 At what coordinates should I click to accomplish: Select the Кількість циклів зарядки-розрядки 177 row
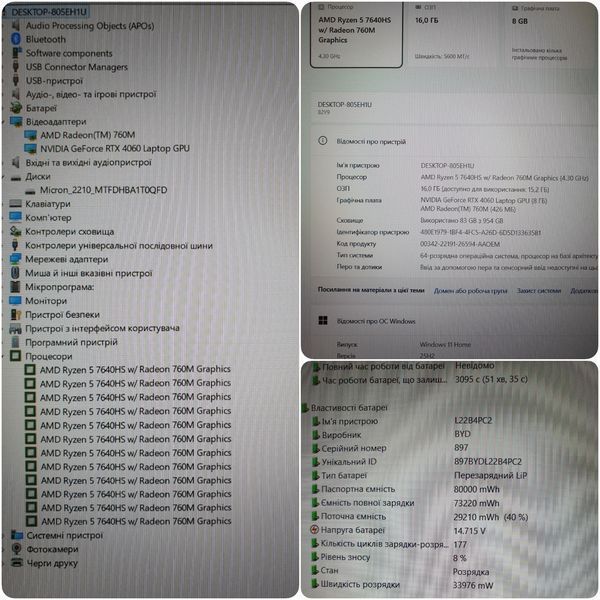click(389, 544)
